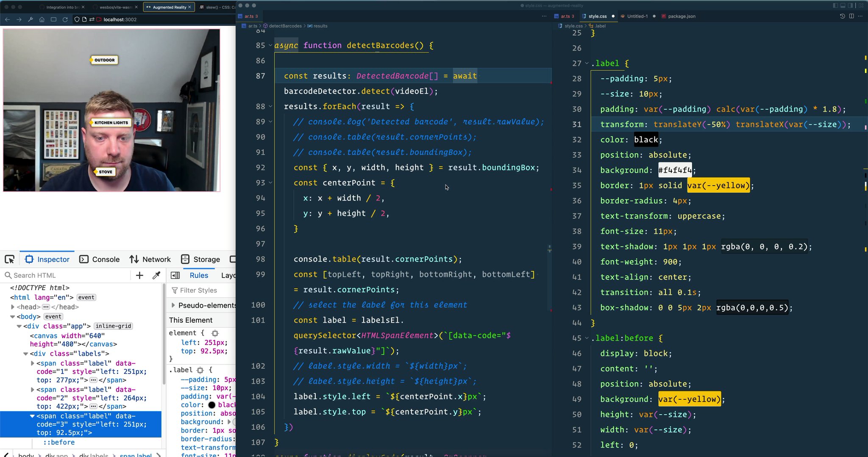The height and width of the screenshot is (457, 868).
Task: Open the editor More Actions ellipsis icon
Action: coord(861,16)
